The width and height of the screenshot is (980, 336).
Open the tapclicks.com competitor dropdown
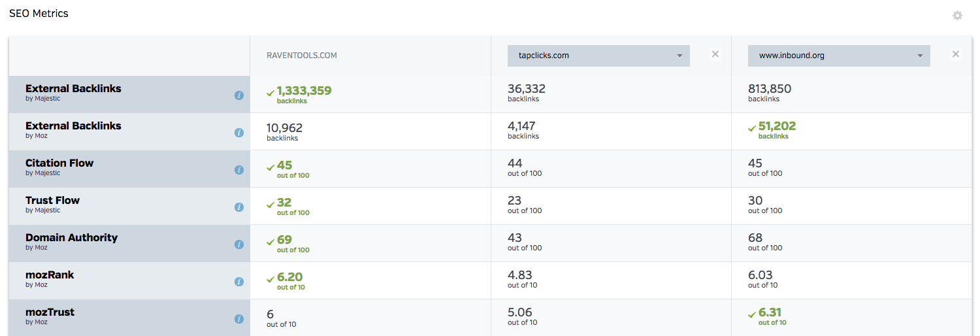point(598,56)
